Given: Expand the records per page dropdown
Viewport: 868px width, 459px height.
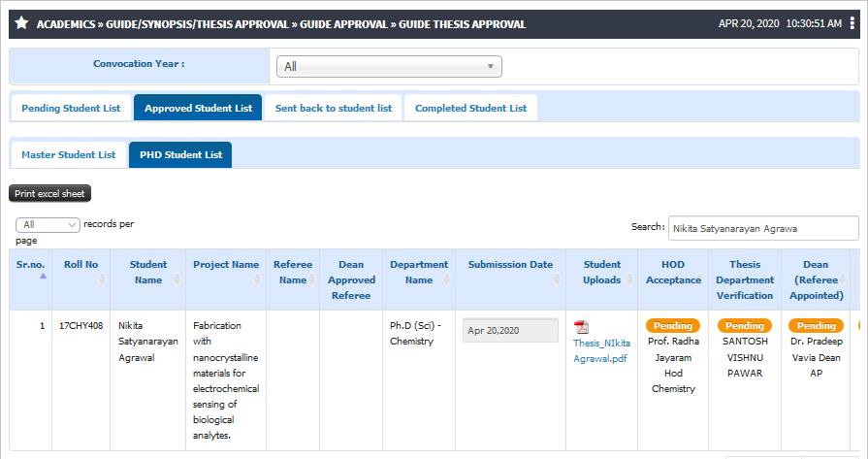Looking at the screenshot, I should tap(48, 225).
